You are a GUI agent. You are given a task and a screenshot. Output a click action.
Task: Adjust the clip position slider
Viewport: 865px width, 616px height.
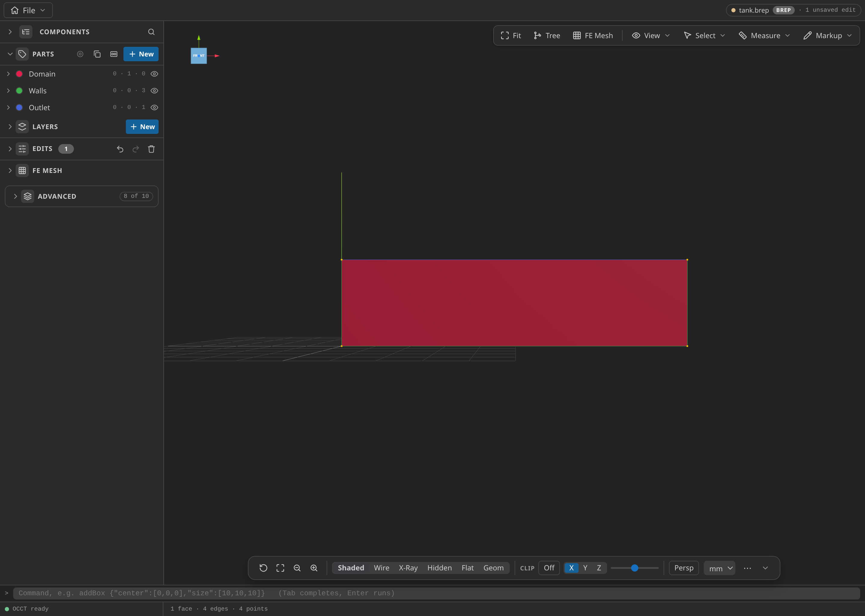pos(634,568)
